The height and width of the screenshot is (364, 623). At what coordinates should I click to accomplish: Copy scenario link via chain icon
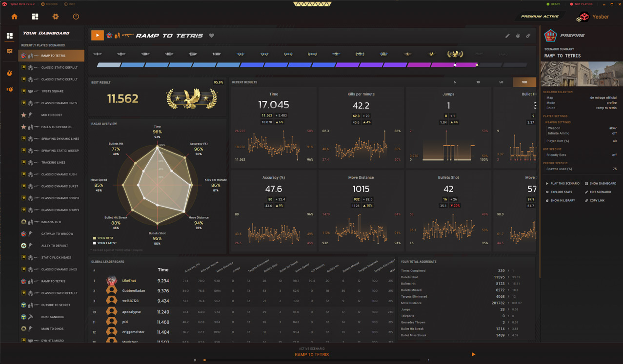pyautogui.click(x=528, y=36)
